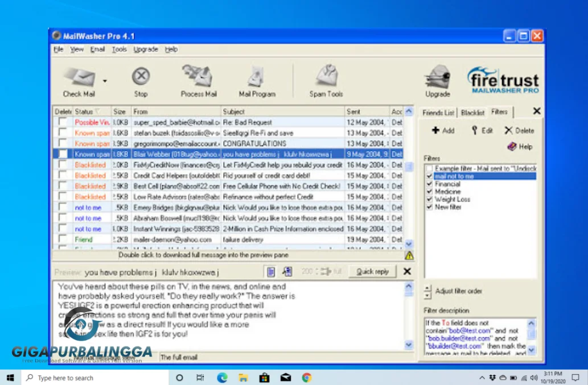Sort by the Status column header
This screenshot has height=385, width=588.
(92, 111)
